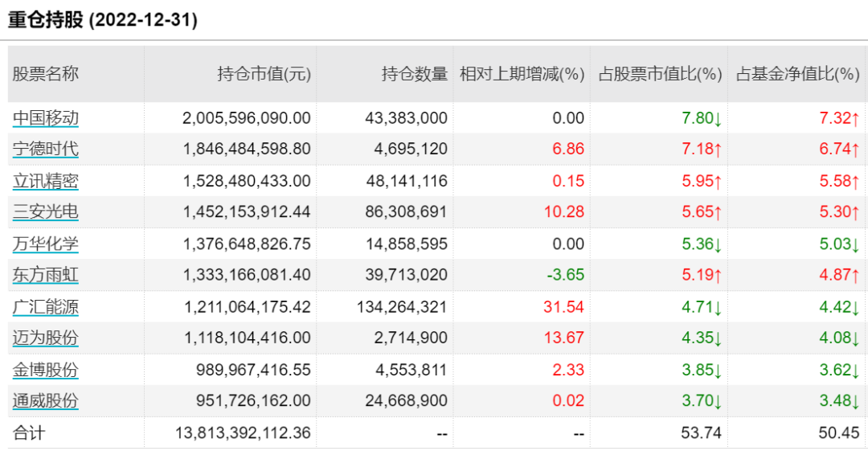Select the title 重仓持股 (2022-12-31)
The height and width of the screenshot is (451, 868).
[x=102, y=20]
